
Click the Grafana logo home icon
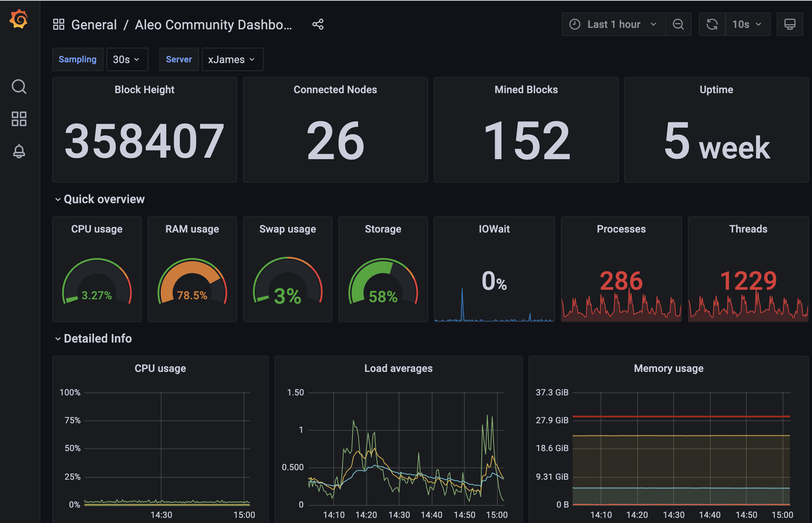[x=19, y=19]
